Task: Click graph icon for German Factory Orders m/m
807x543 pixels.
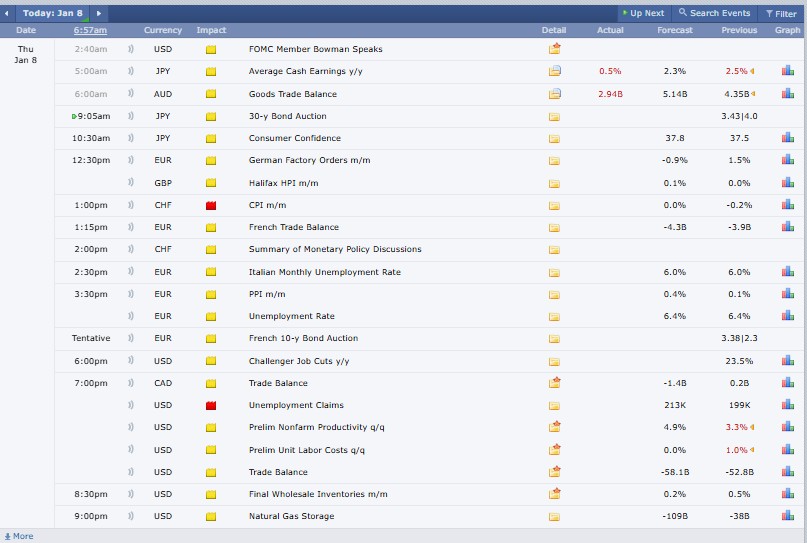Action: (788, 160)
